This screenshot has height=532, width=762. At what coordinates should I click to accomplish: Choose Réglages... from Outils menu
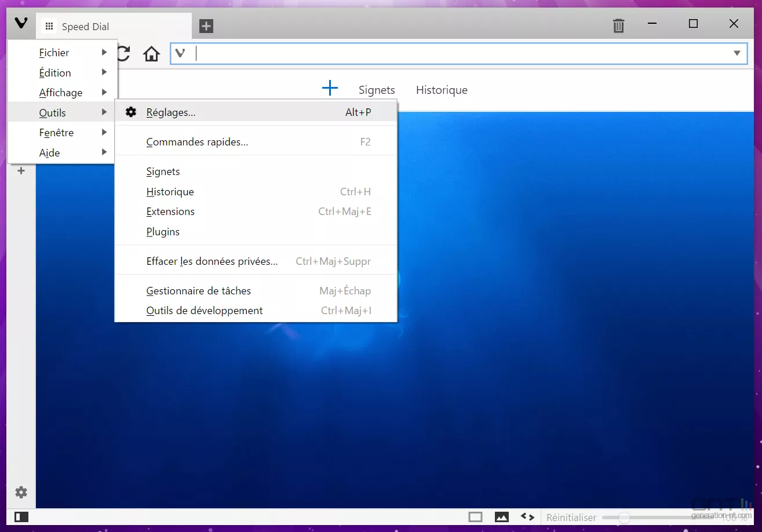(256, 112)
